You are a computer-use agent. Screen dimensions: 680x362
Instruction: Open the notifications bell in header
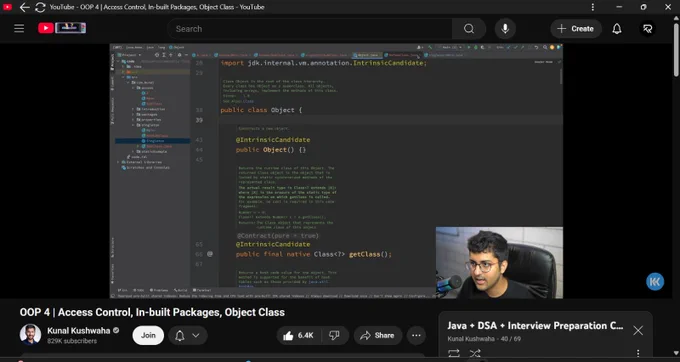pos(617,29)
